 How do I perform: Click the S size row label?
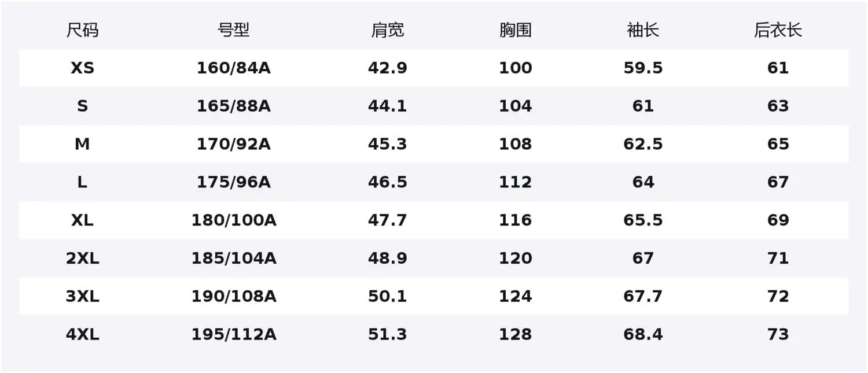[82, 106]
